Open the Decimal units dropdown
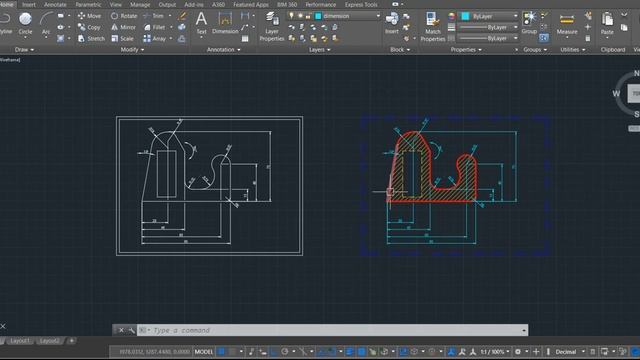The image size is (640, 360). (570, 351)
